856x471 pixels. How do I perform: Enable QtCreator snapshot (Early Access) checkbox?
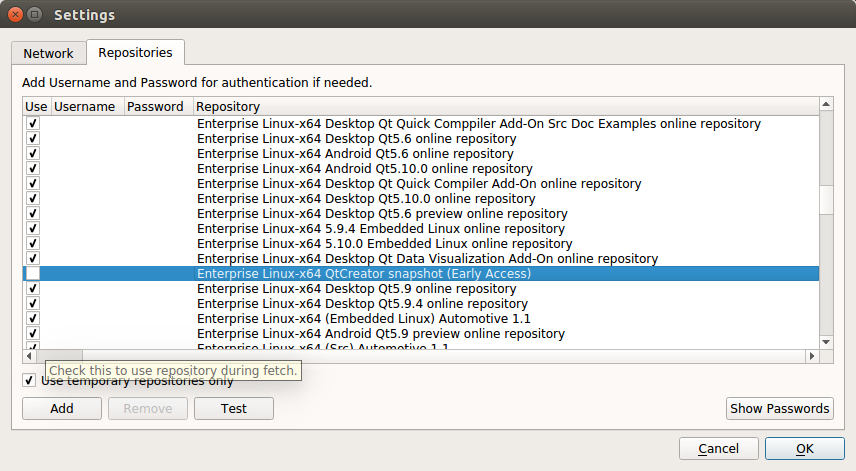pyautogui.click(x=33, y=273)
